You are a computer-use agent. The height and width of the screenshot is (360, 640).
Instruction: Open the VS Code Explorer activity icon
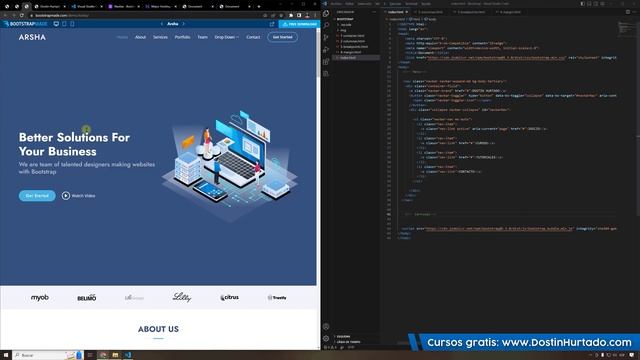(326, 13)
